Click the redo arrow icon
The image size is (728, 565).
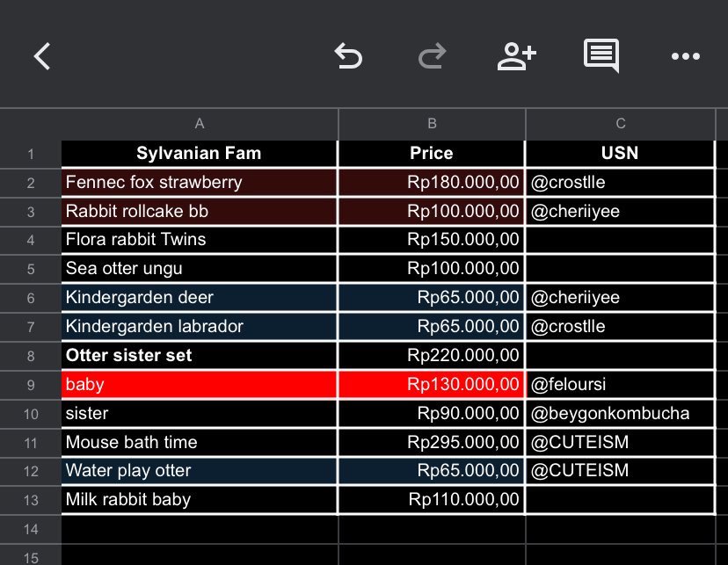pyautogui.click(x=432, y=56)
